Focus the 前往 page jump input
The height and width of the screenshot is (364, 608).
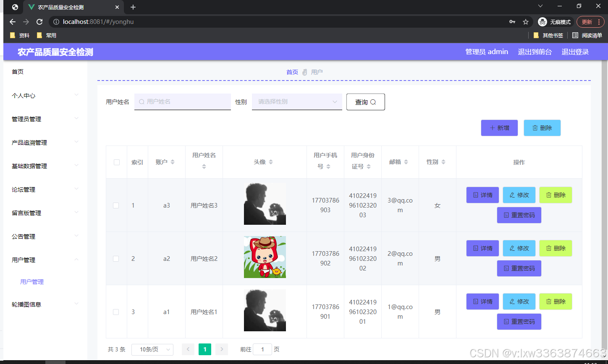[262, 349]
